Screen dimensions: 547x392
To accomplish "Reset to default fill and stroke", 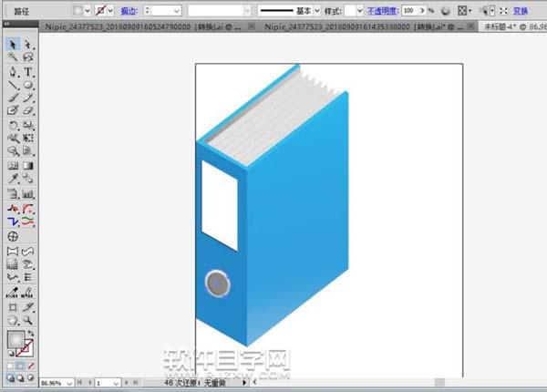I will [10, 354].
